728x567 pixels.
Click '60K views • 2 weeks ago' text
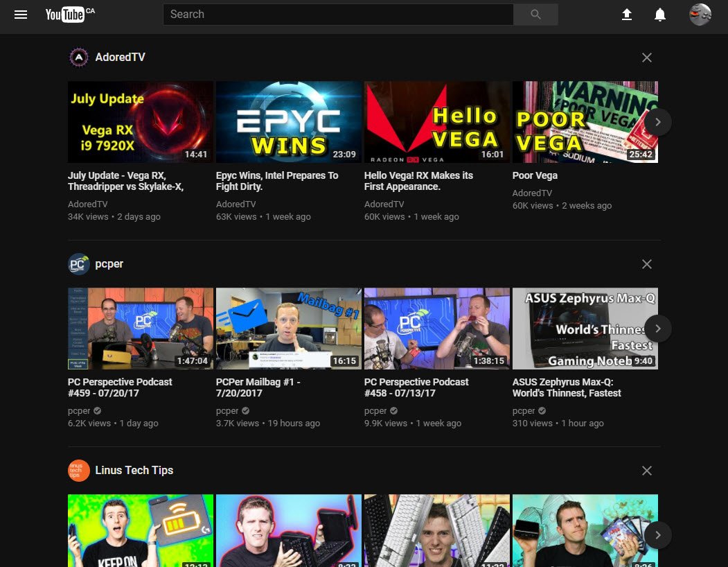562,205
